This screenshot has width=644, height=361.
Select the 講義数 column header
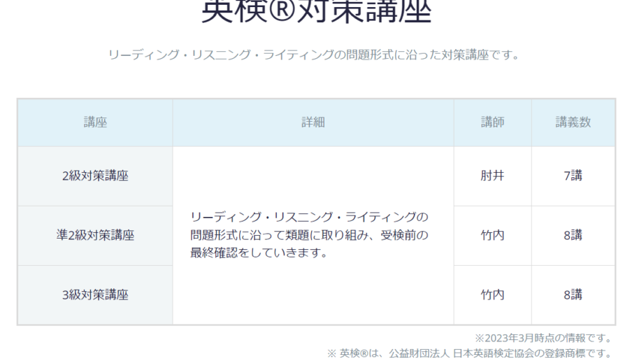573,122
